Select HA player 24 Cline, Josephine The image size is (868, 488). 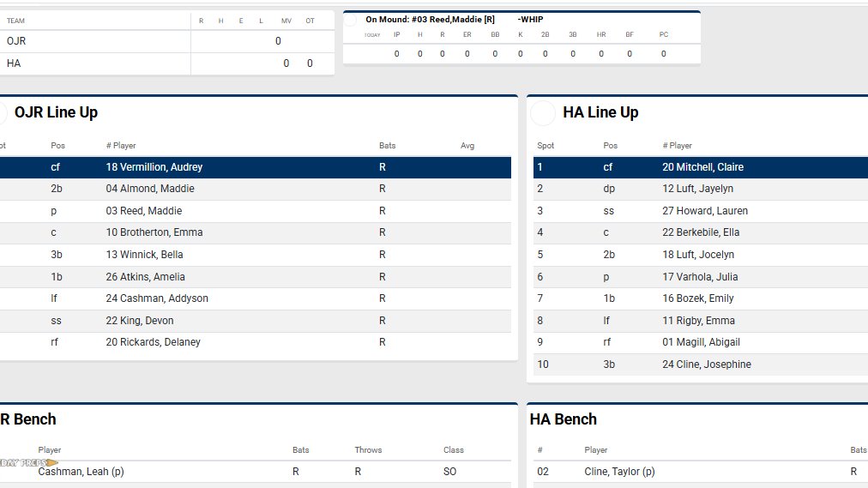[707, 364]
